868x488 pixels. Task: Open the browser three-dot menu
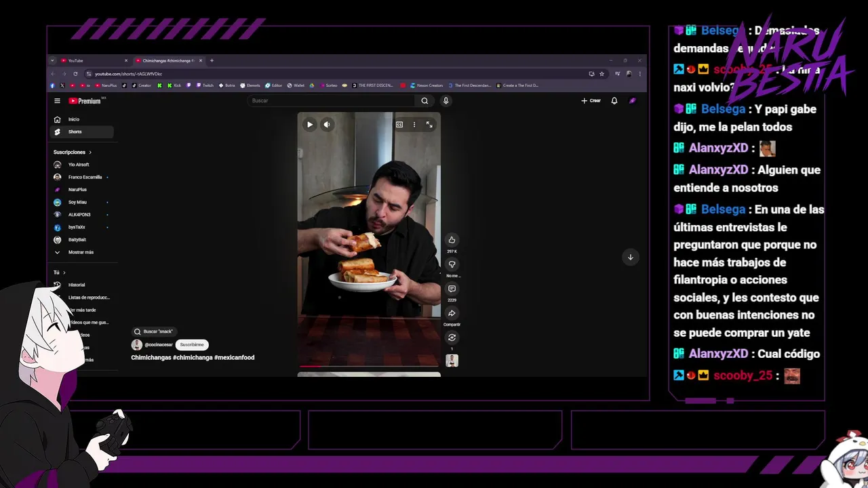(639, 74)
